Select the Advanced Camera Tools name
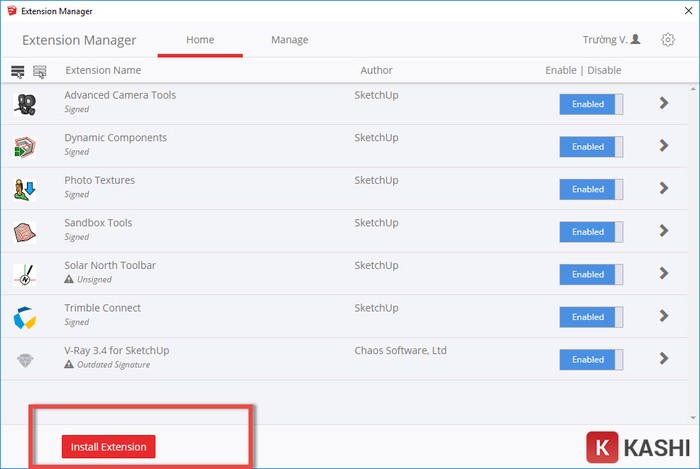 tap(120, 95)
